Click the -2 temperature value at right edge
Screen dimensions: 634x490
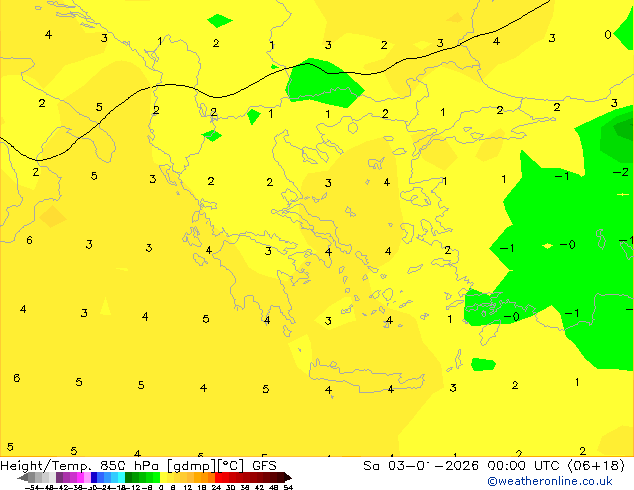[x=619, y=172]
